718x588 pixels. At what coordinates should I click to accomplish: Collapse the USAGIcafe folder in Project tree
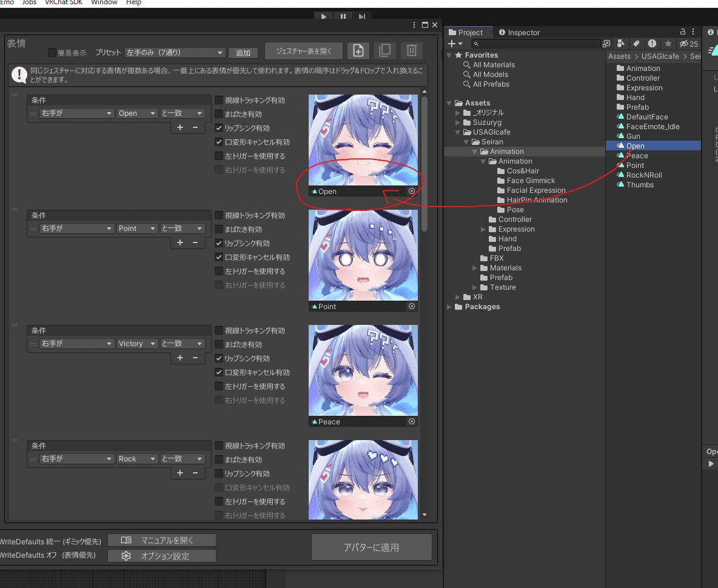click(457, 132)
